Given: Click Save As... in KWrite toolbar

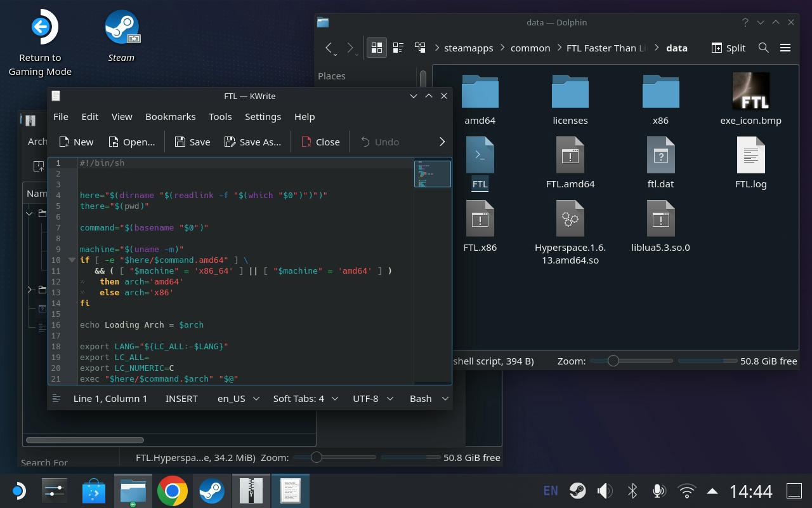Looking at the screenshot, I should click(x=252, y=142).
